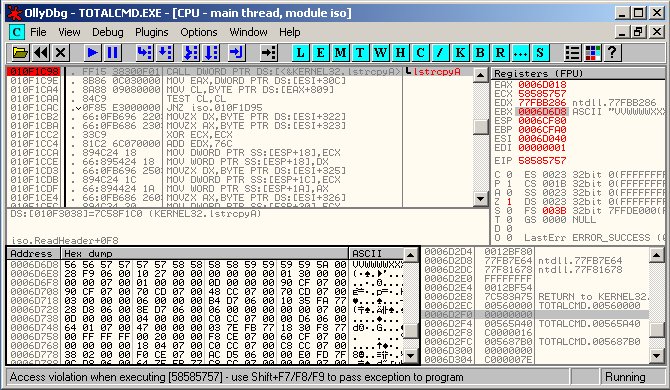Select LastErr ERROR_SUCCESS line
The image size is (670, 390).
click(x=594, y=238)
